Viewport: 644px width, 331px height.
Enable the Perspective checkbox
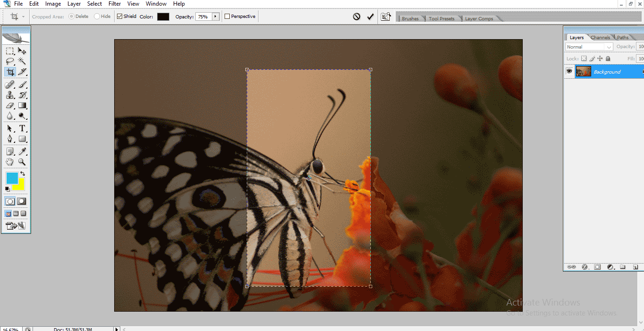pyautogui.click(x=227, y=17)
